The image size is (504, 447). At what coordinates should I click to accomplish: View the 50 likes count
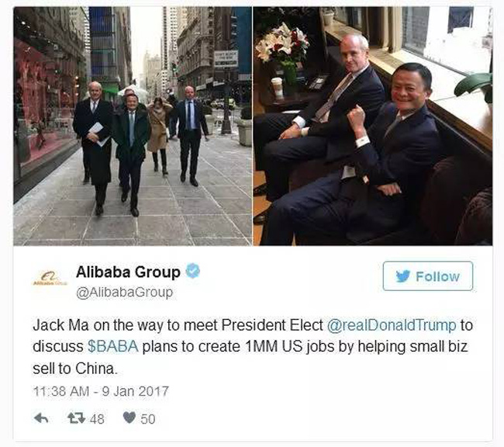point(148,419)
